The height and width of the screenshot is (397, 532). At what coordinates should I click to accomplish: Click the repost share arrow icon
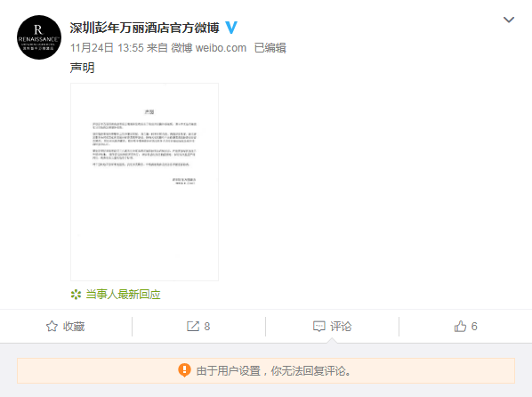193,327
